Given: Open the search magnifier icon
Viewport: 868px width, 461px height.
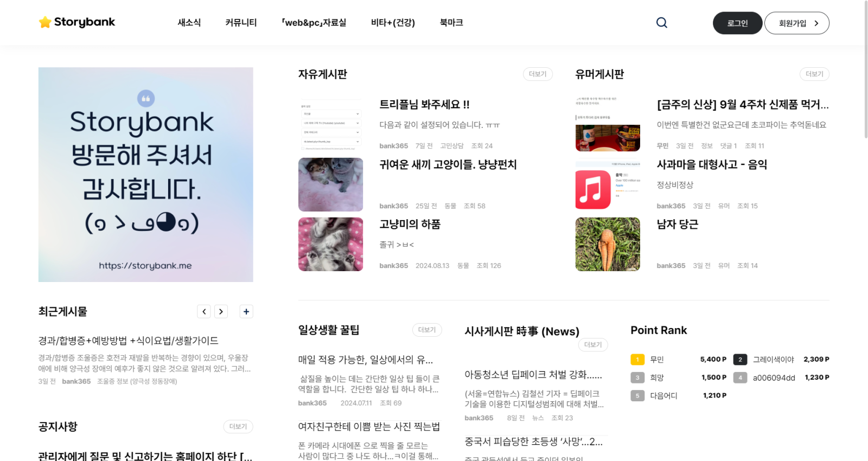Looking at the screenshot, I should click(x=661, y=23).
